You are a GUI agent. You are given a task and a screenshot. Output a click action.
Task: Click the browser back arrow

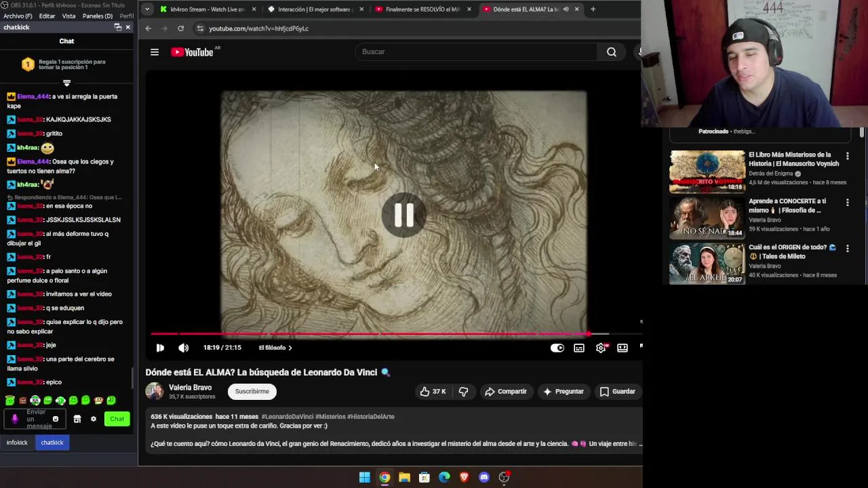coord(149,28)
